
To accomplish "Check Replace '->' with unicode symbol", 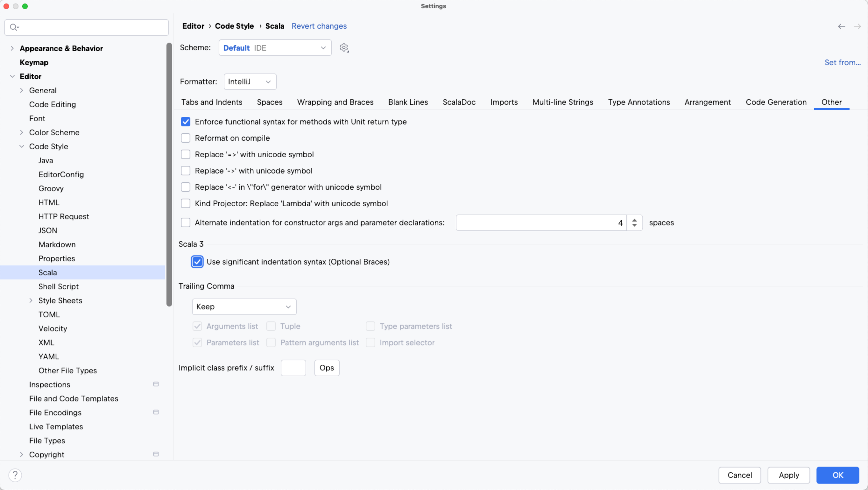I will point(186,170).
